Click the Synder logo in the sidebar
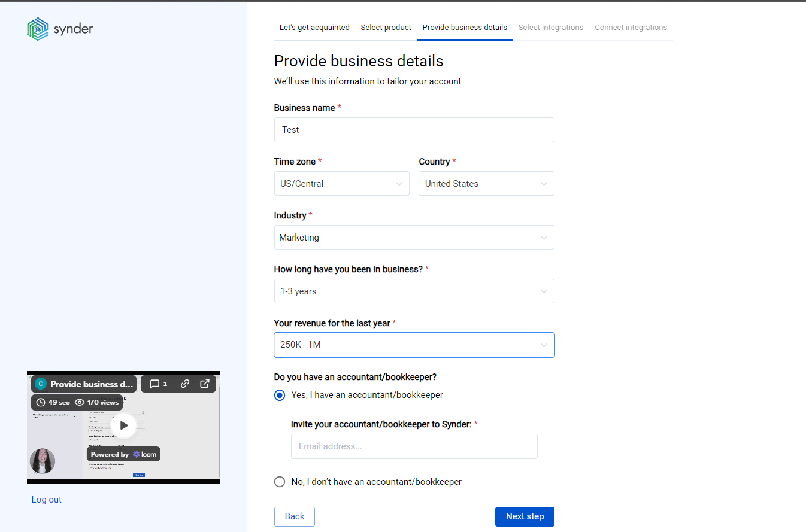Screen dimensions: 806x532 pos(60,28)
